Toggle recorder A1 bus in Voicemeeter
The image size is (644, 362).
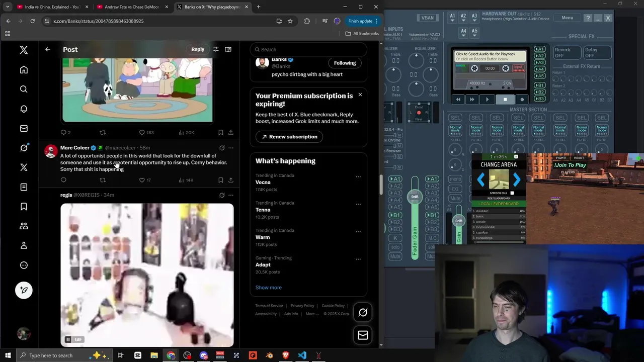point(539,49)
